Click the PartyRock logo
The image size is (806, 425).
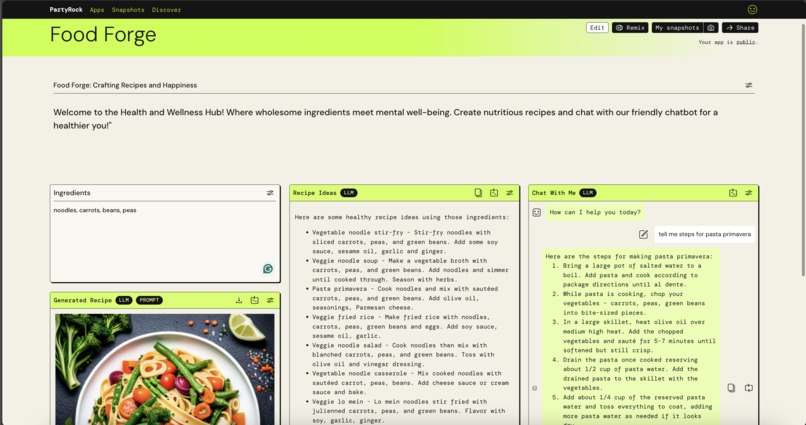tap(66, 10)
